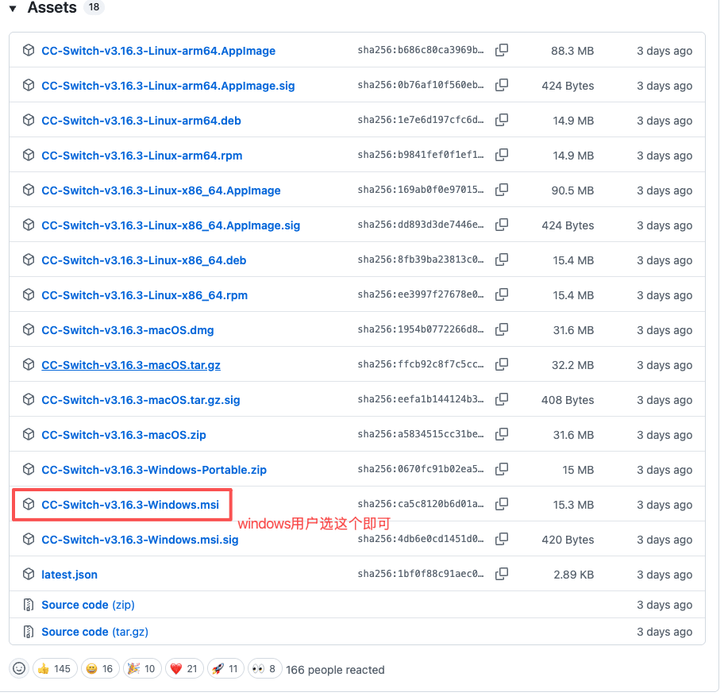This screenshot has width=728, height=700.
Task: Download CC-Switch-v3.16.3-Windows.msi.sig
Action: (x=141, y=540)
